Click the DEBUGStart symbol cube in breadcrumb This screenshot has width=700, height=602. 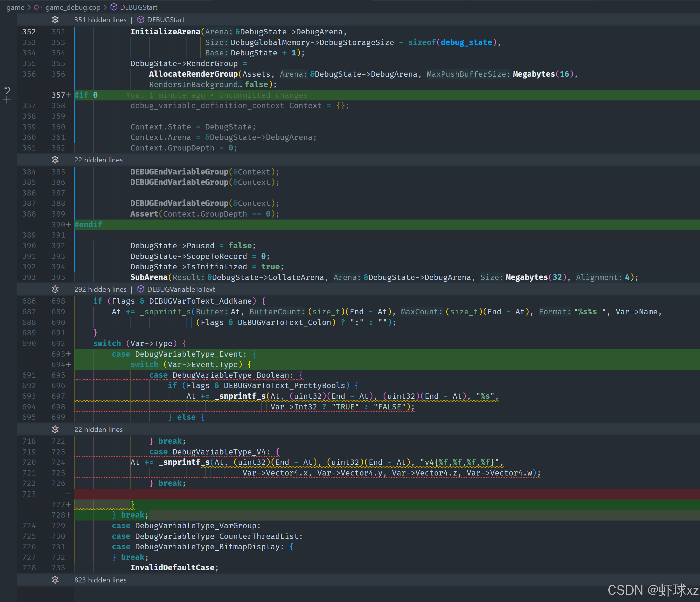point(114,7)
